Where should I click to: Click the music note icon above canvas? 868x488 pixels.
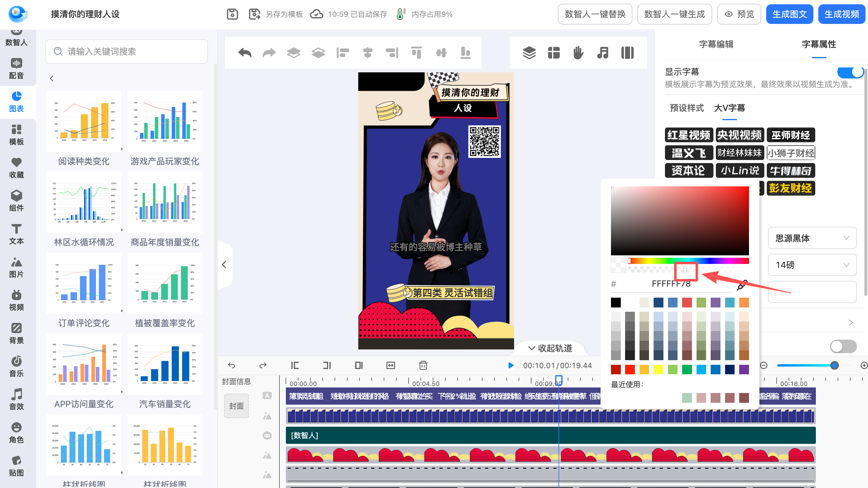(x=602, y=53)
